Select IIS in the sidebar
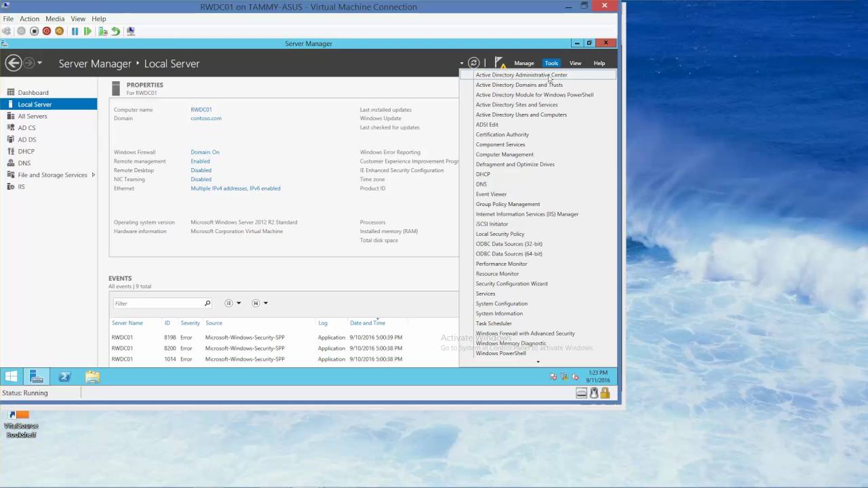Viewport: 868px width, 488px height. [49, 187]
